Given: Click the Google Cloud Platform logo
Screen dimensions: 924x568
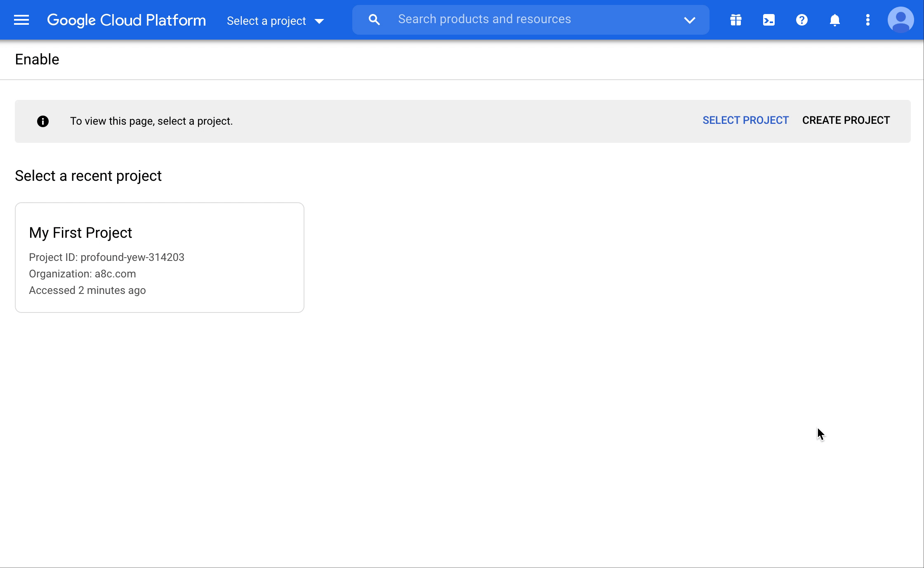Looking at the screenshot, I should coord(126,20).
